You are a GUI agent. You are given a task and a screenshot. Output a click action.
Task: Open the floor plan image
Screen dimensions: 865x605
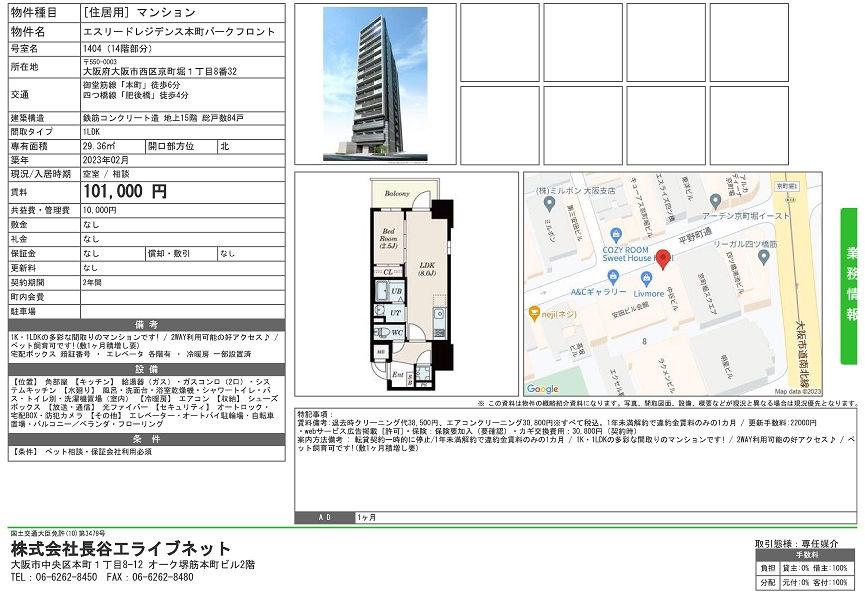[x=407, y=287]
